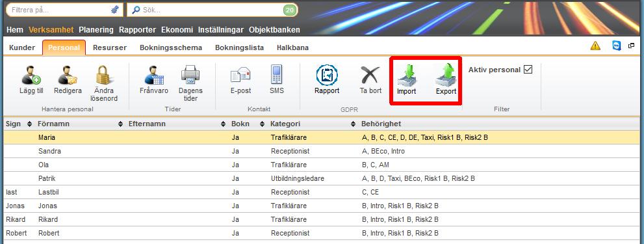644x244 pixels.
Task: Open the Ekonomi main menu
Action: (x=177, y=30)
